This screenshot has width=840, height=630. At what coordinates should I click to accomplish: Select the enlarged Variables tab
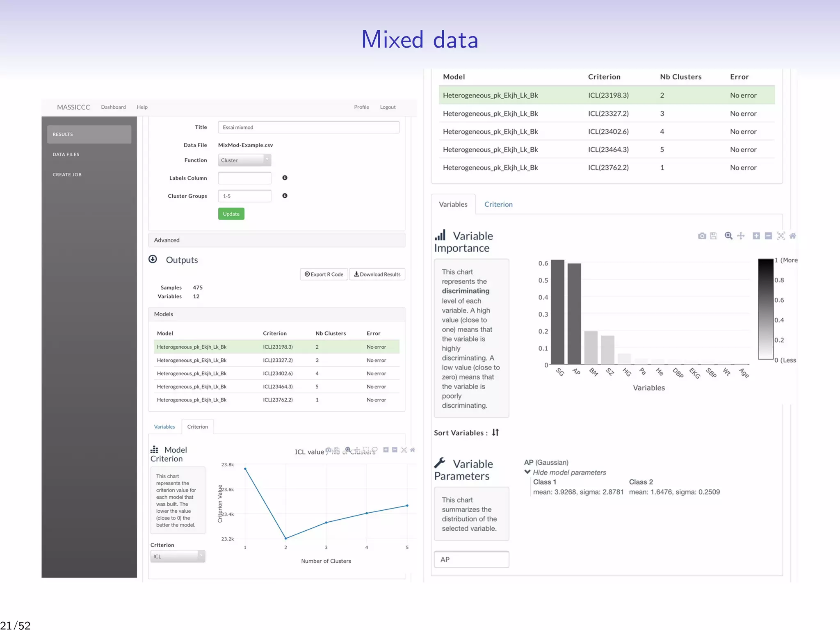click(453, 204)
